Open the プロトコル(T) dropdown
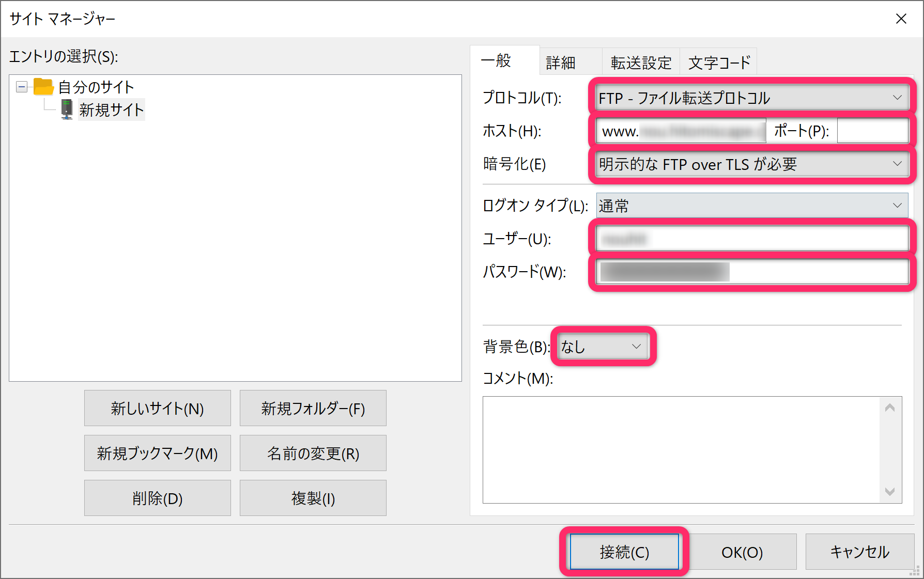 (898, 98)
